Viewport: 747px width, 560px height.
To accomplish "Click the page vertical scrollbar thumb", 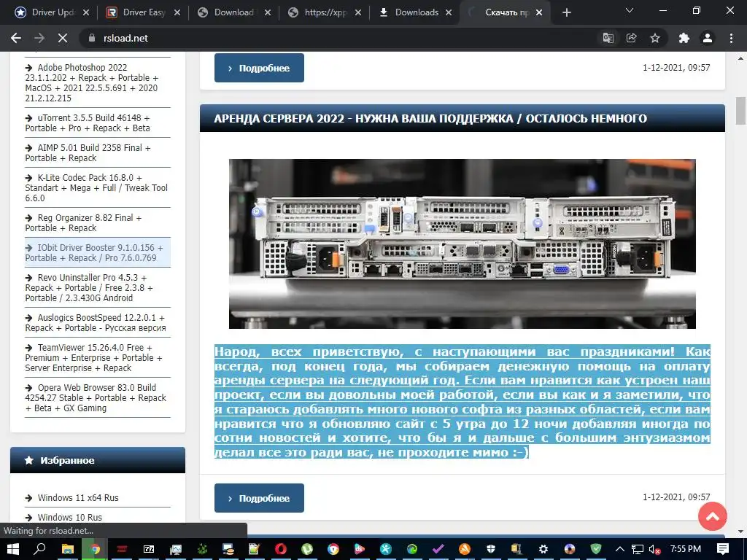I will 740,111.
